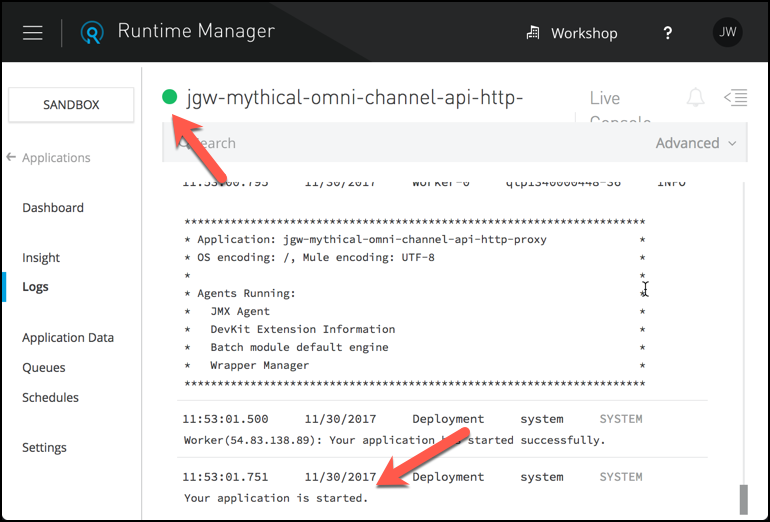This screenshot has width=770, height=522.
Task: Open the Insight section
Action: coord(41,258)
